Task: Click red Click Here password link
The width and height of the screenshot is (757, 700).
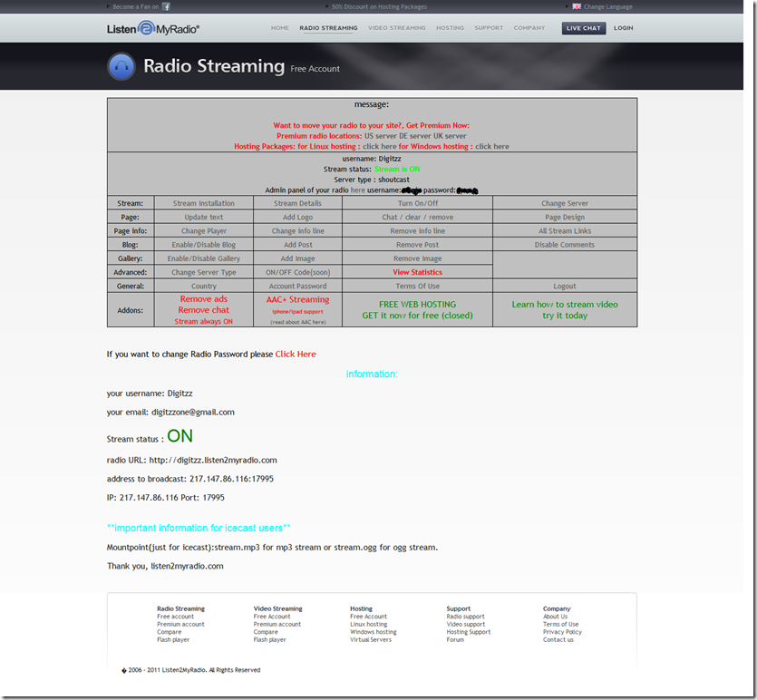Action: pos(296,354)
